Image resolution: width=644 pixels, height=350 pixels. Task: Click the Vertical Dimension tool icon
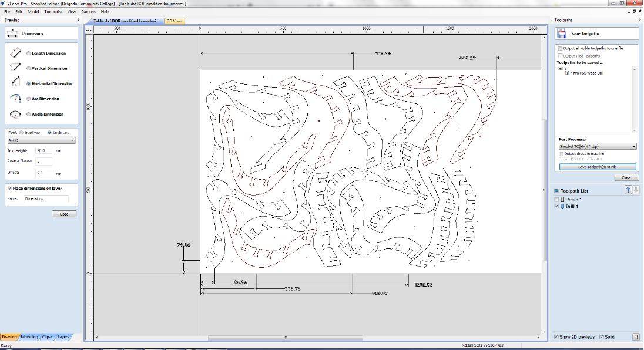point(15,68)
